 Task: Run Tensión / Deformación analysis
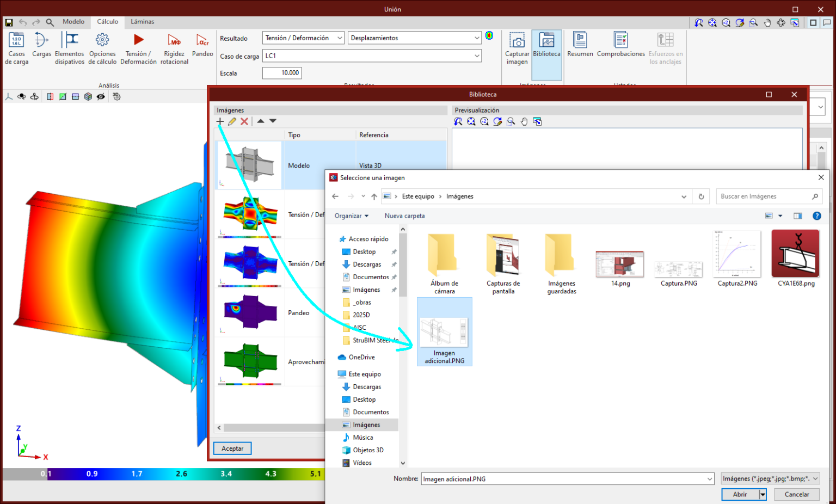tap(138, 48)
